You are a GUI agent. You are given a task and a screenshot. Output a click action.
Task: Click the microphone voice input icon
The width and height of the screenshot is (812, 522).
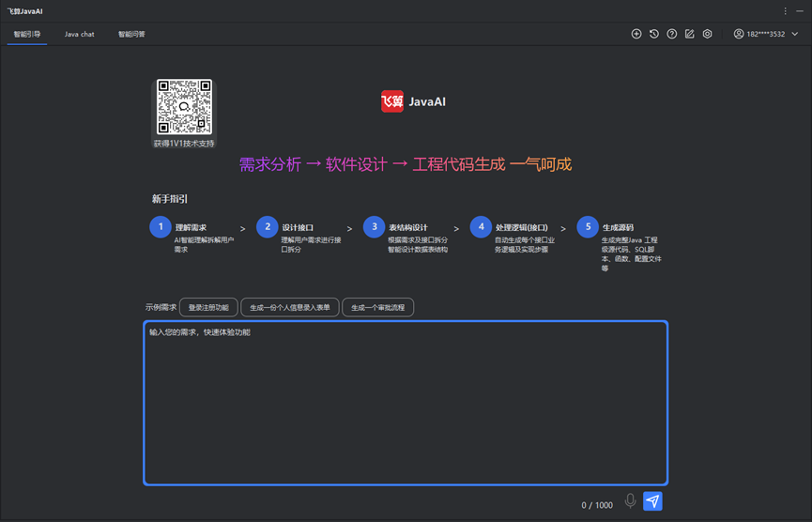coord(630,500)
